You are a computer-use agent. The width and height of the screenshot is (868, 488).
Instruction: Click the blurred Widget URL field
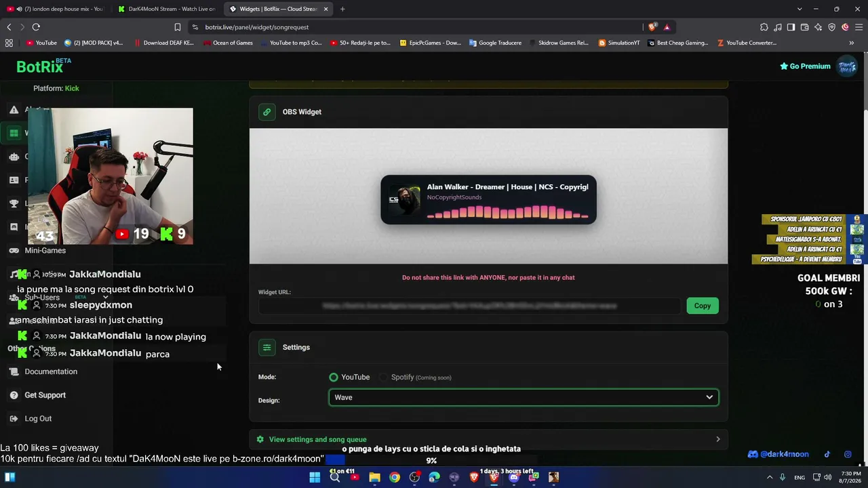click(x=469, y=306)
